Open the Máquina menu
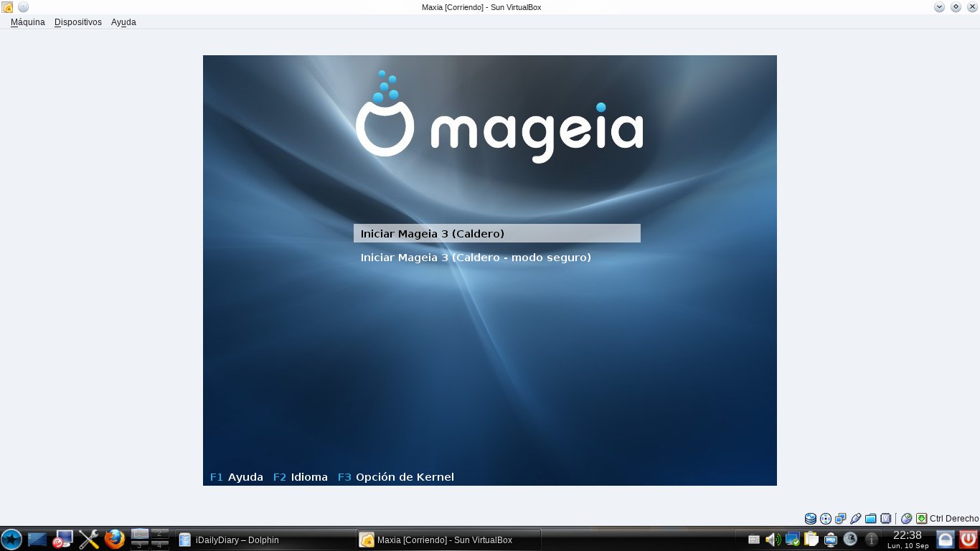The image size is (980, 551). 28,22
